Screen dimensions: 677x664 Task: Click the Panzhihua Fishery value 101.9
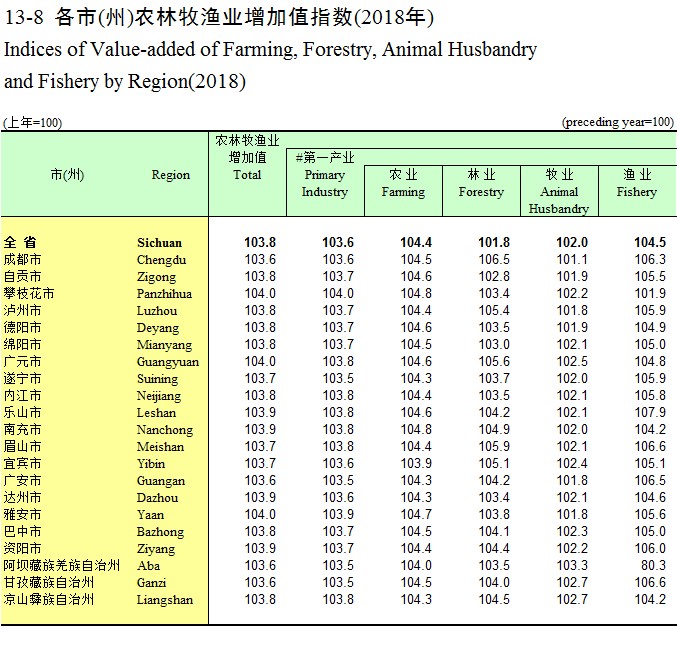coord(650,294)
